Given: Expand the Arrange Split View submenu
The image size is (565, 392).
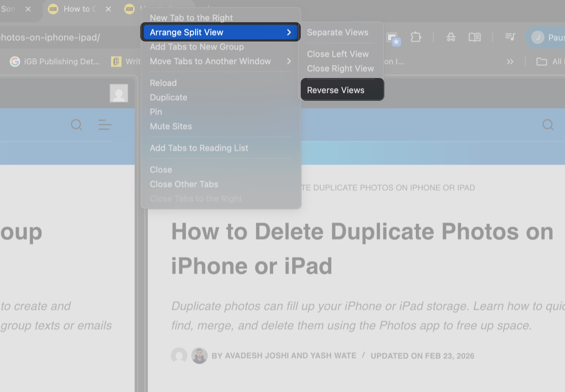Looking at the screenshot, I should coord(220,32).
